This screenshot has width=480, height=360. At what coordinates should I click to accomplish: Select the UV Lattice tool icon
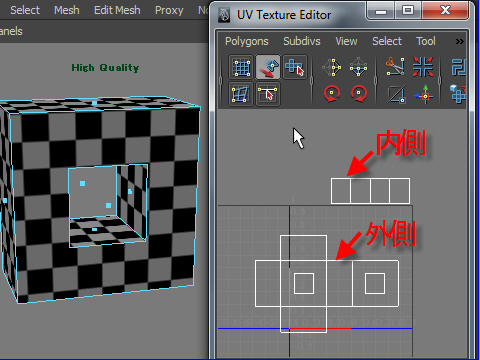click(241, 67)
